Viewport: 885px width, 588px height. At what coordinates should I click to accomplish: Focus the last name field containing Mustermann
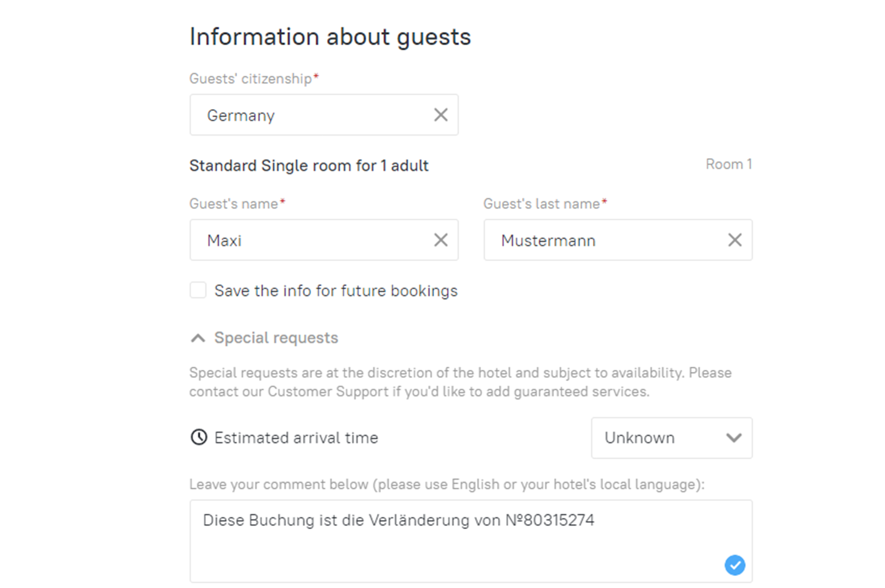click(604, 240)
